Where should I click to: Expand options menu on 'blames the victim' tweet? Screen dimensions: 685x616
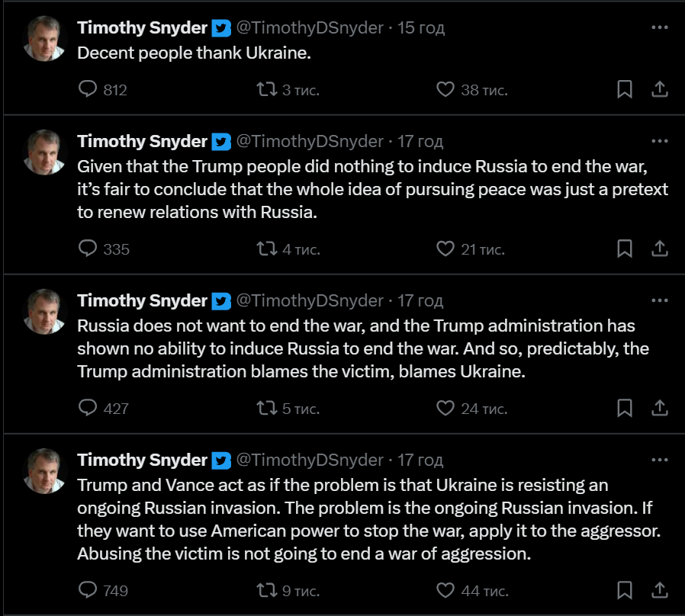[660, 301]
